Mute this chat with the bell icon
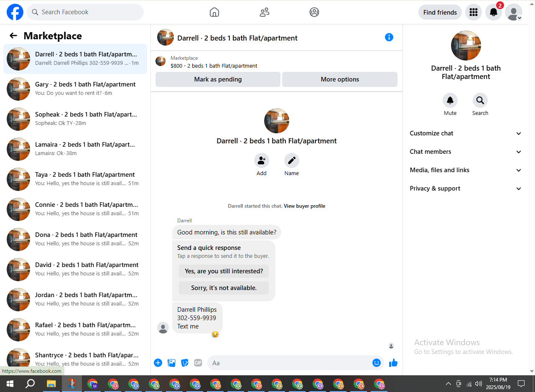The height and width of the screenshot is (392, 535). coord(450,100)
